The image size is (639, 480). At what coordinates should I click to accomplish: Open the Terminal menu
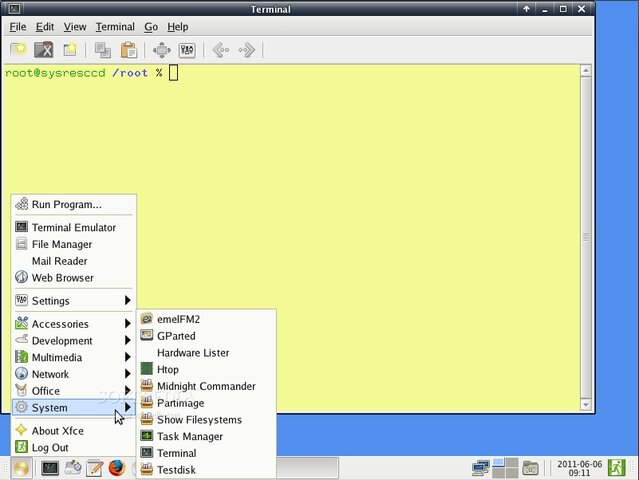click(x=115, y=27)
